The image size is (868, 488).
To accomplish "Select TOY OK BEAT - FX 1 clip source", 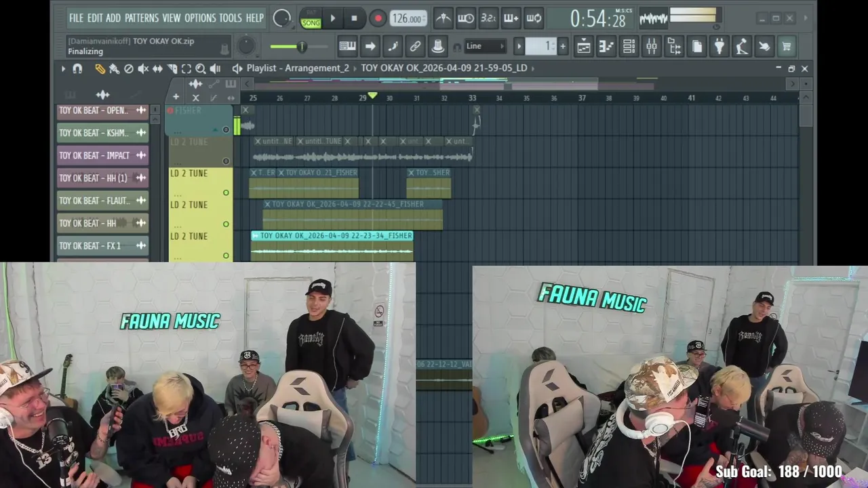I will 102,246.
